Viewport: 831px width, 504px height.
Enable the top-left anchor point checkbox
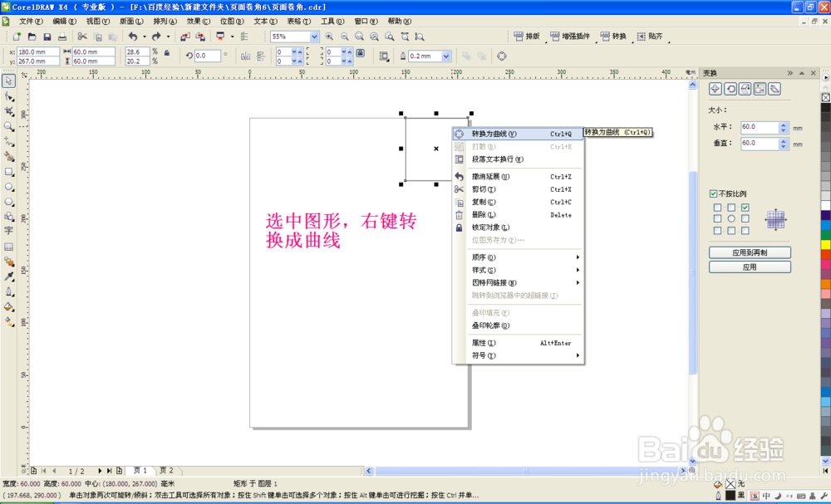click(x=716, y=208)
